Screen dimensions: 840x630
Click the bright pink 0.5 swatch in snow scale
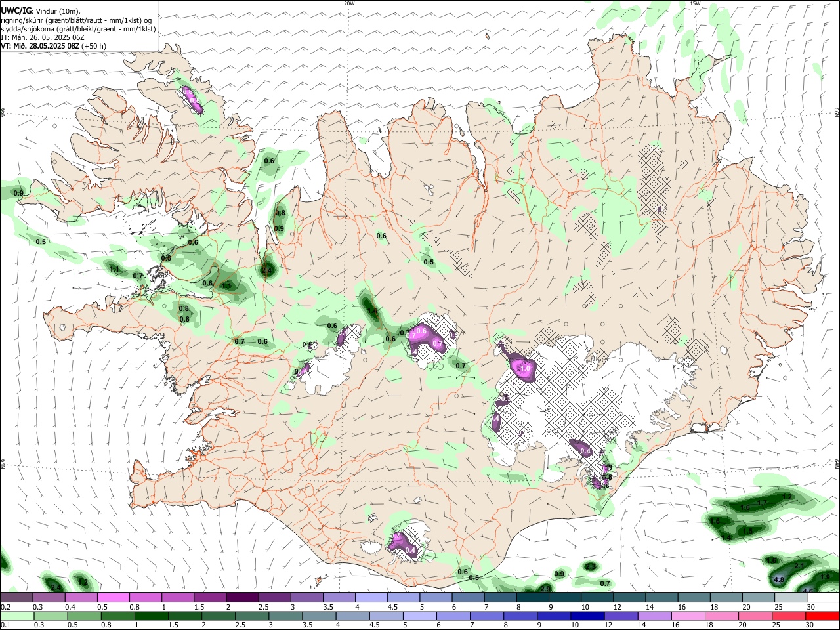pyautogui.click(x=113, y=598)
